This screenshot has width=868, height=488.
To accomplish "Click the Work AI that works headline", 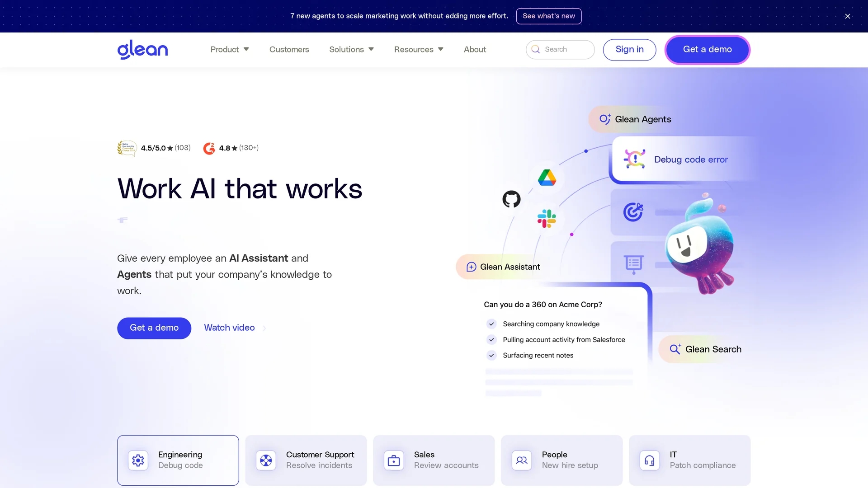I will (240, 189).
